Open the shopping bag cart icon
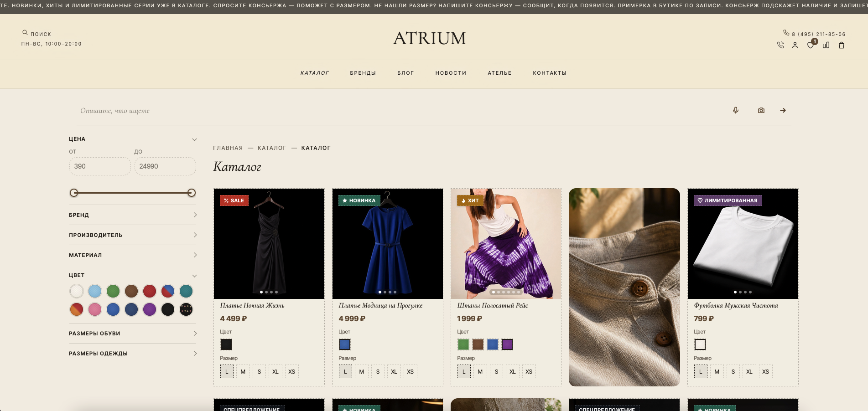Viewport: 868px width, 411px height. coord(842,45)
